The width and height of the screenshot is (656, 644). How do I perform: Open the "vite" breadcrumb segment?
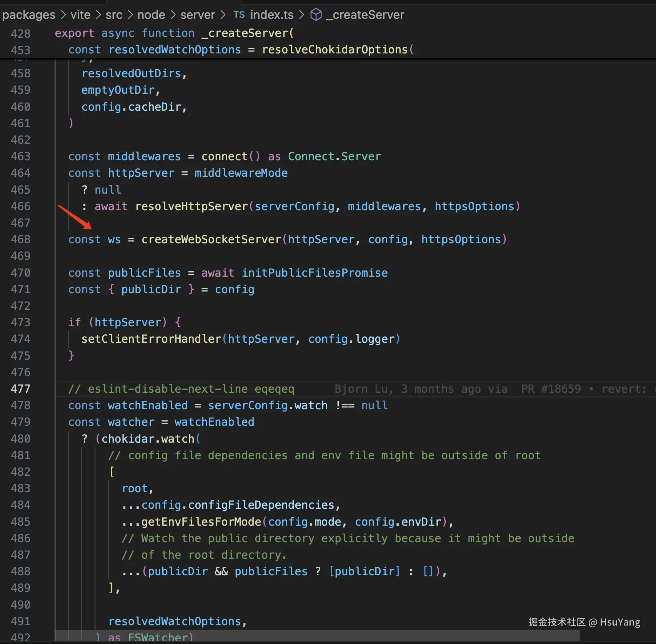pyautogui.click(x=80, y=15)
